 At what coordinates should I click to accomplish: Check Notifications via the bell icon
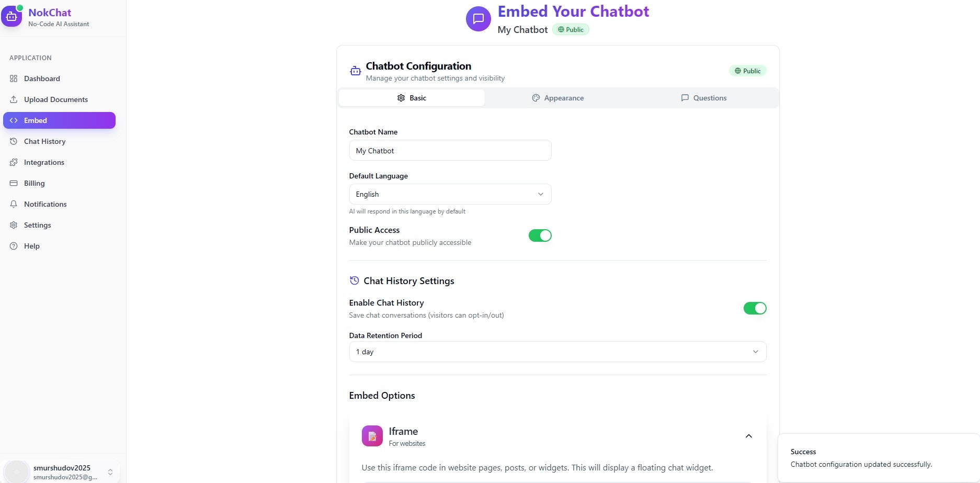pos(14,204)
